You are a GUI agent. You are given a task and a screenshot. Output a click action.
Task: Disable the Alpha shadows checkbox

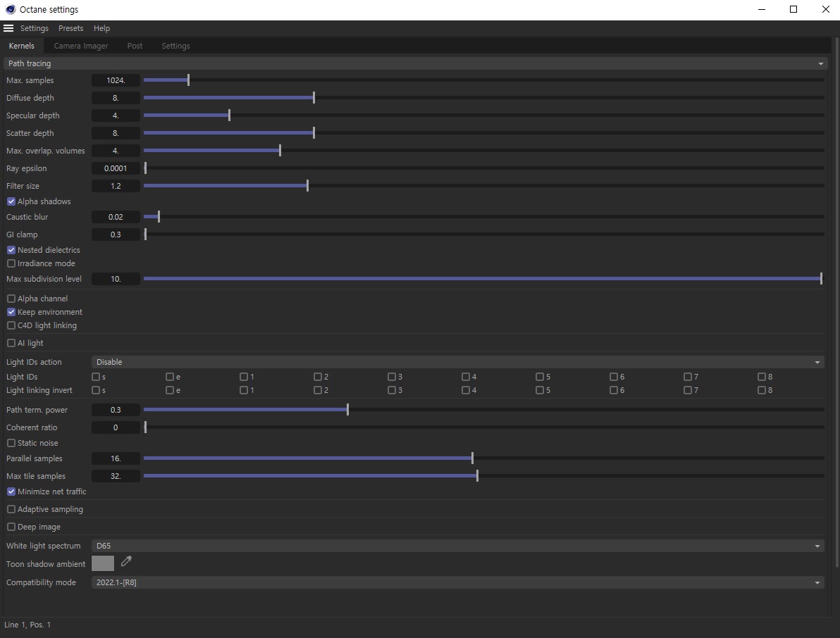(11, 201)
